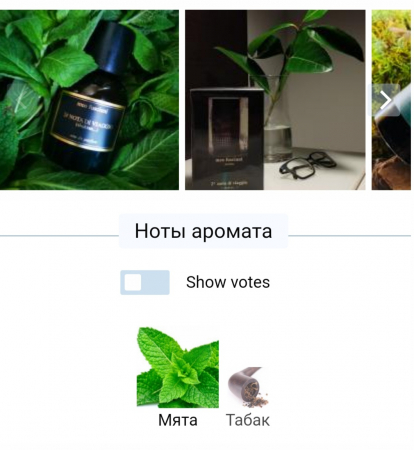
Task: Enable the Show votes toggle switch
Action: pos(145,282)
